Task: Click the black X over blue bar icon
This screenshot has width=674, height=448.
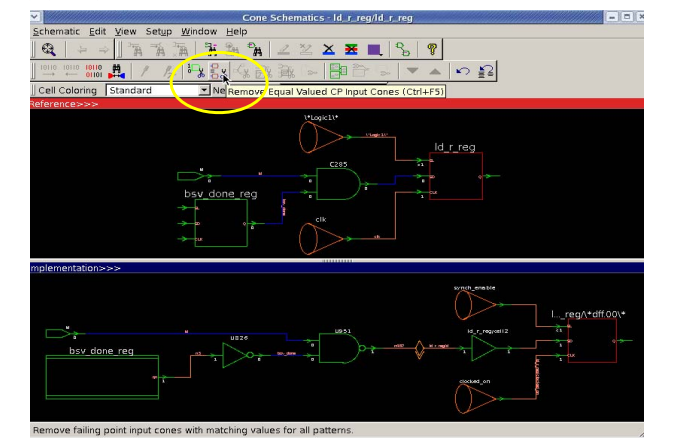Action: click(329, 50)
